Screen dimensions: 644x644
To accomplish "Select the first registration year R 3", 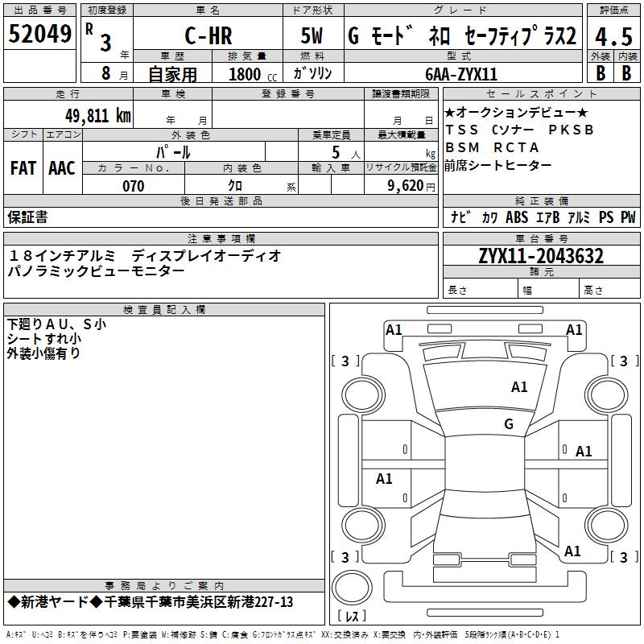I will [x=98, y=38].
